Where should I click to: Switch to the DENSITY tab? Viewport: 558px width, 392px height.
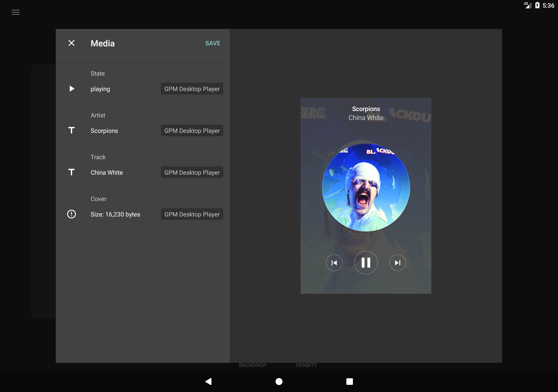tap(306, 365)
